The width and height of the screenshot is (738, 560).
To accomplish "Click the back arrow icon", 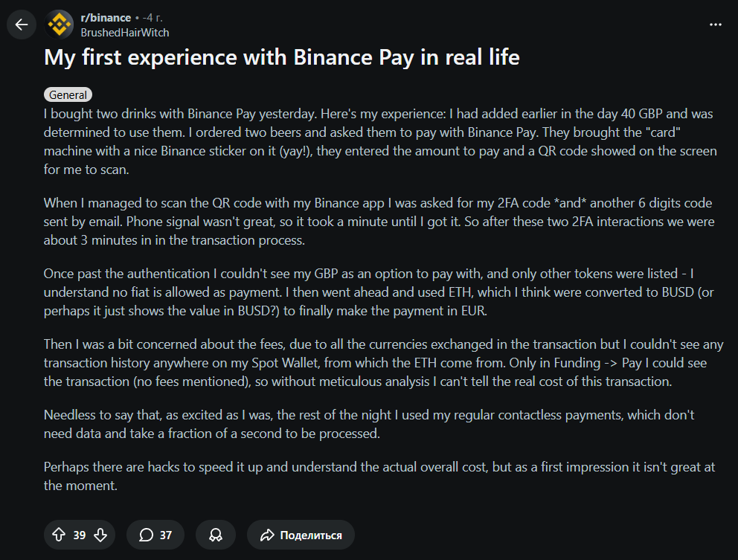I will click(21, 25).
